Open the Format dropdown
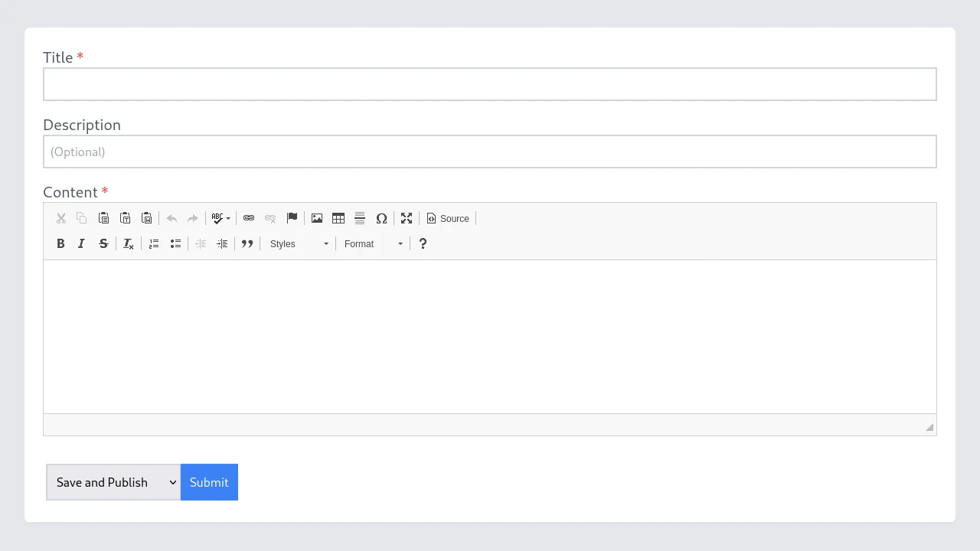 [373, 243]
